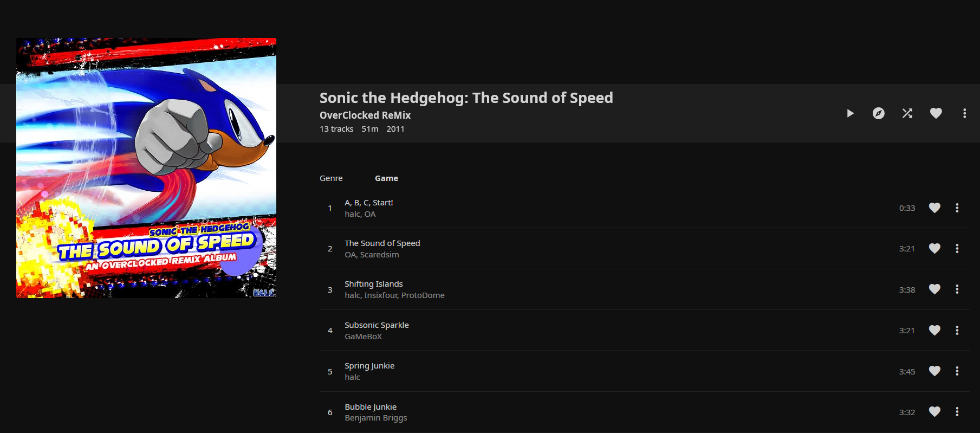Favorite the whole album with heart
The height and width of the screenshot is (433, 980).
pos(936,113)
